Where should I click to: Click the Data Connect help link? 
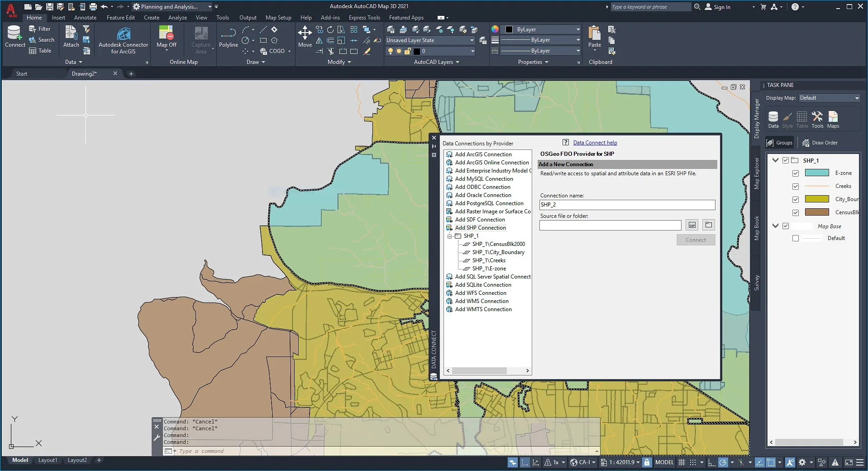click(x=595, y=142)
